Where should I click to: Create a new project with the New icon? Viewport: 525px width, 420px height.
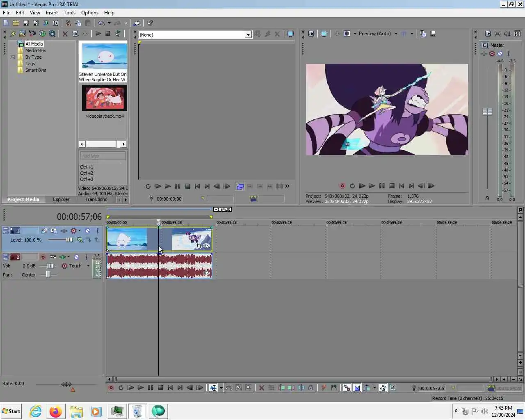6,23
